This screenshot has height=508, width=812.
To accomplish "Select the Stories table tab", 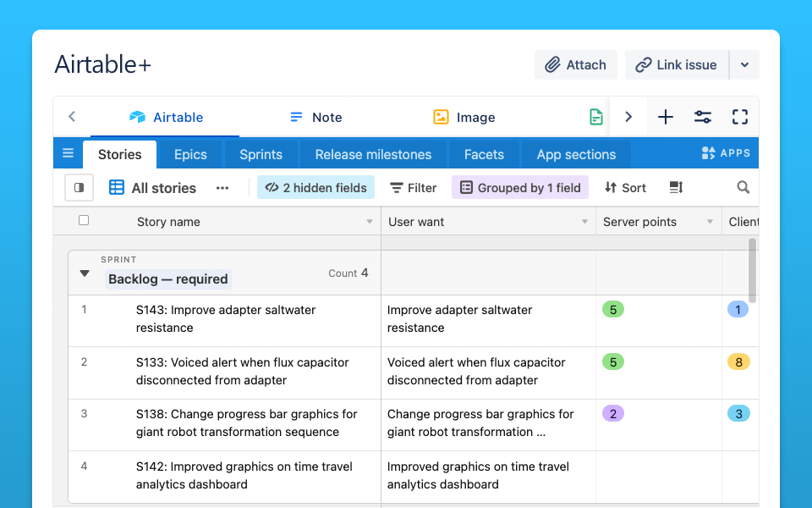I will [119, 154].
